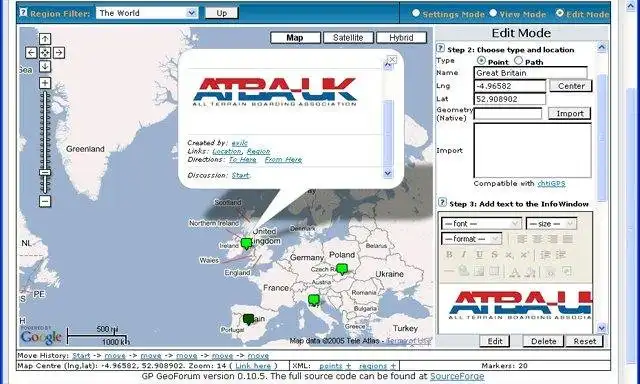
Task: Pan the map left with arrow button
Action: click(x=31, y=53)
